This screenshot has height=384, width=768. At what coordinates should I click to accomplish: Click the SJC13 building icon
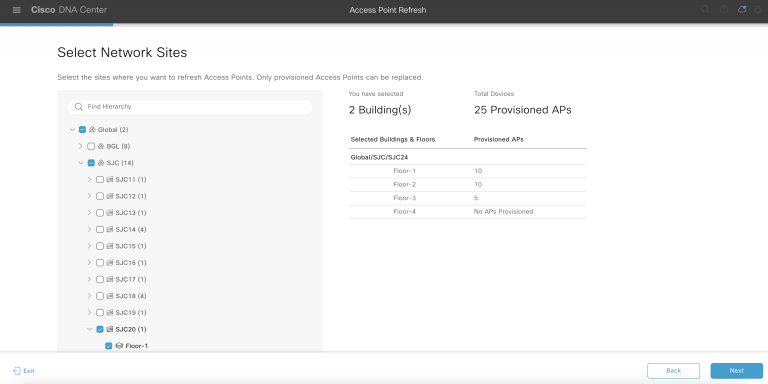(x=110, y=213)
